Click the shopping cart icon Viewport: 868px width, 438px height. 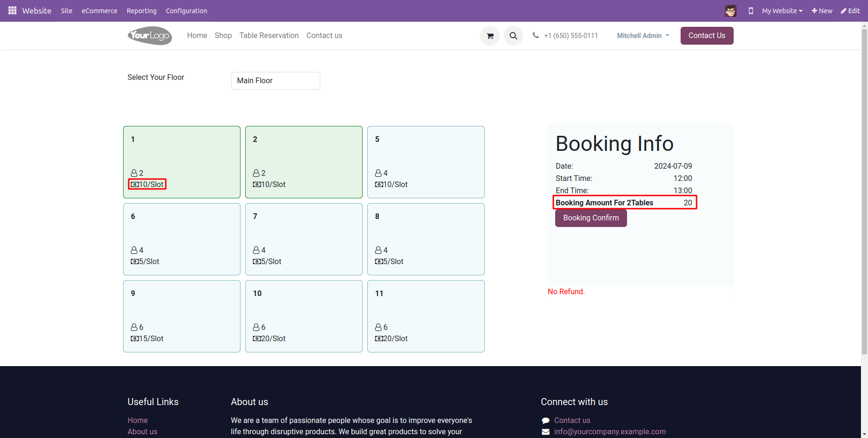pyautogui.click(x=490, y=36)
